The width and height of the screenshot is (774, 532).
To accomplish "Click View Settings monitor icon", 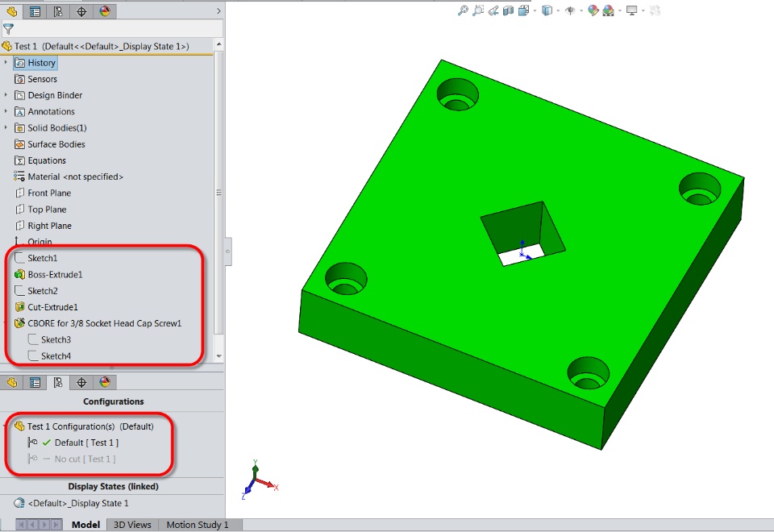I will (x=631, y=10).
